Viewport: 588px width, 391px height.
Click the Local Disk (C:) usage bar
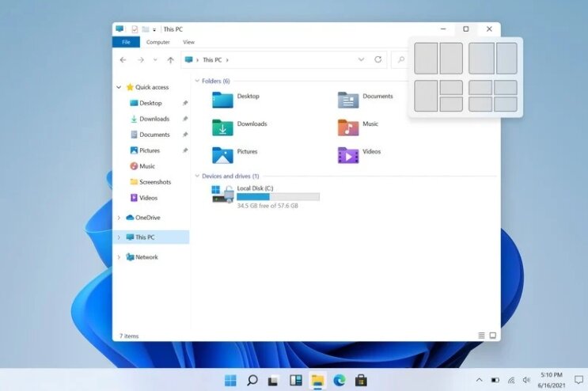click(279, 197)
